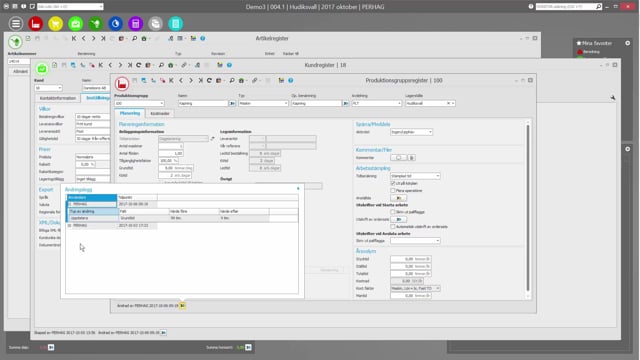Open combobox in top-left title bar

(70, 7)
